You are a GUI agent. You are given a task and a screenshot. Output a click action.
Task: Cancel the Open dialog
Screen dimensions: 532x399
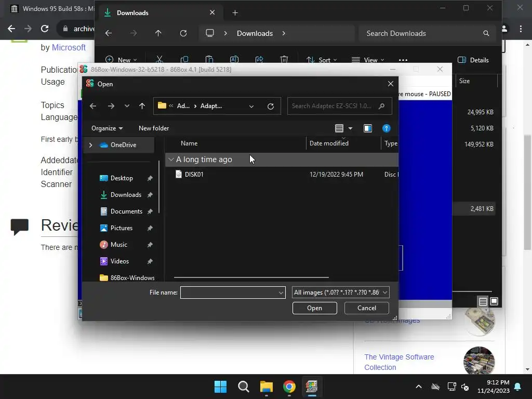point(366,308)
